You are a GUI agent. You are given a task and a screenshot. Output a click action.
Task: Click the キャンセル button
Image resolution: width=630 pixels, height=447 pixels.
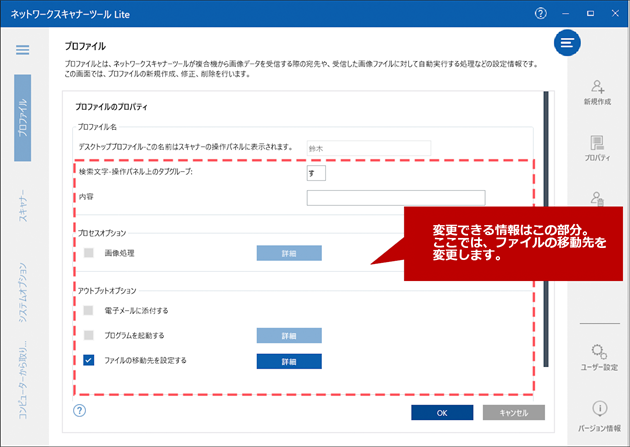pos(513,412)
